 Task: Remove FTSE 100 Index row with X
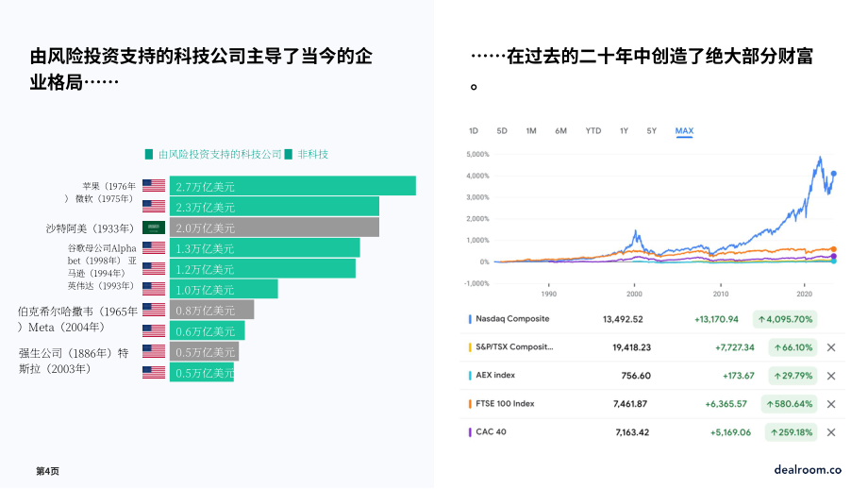pos(831,404)
